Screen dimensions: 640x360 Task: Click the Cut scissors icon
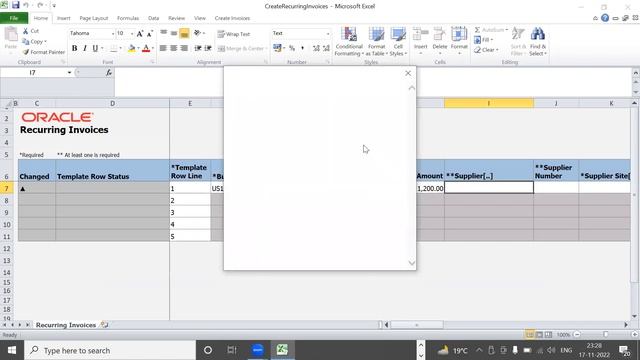click(26, 31)
